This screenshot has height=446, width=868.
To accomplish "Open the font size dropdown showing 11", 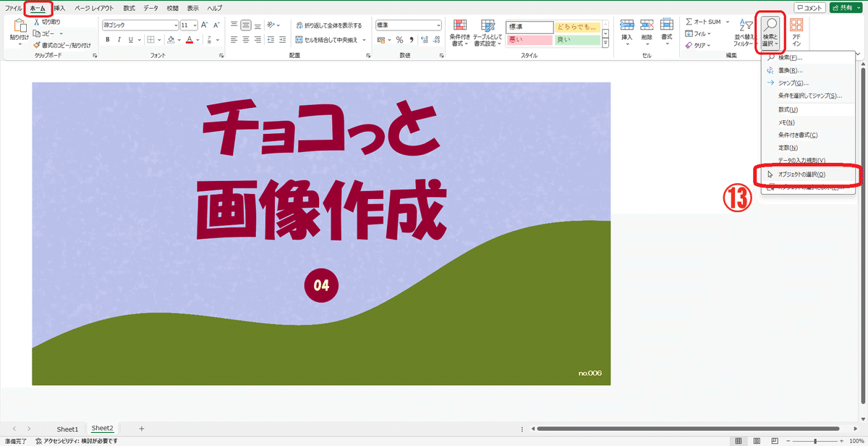I will 195,25.
